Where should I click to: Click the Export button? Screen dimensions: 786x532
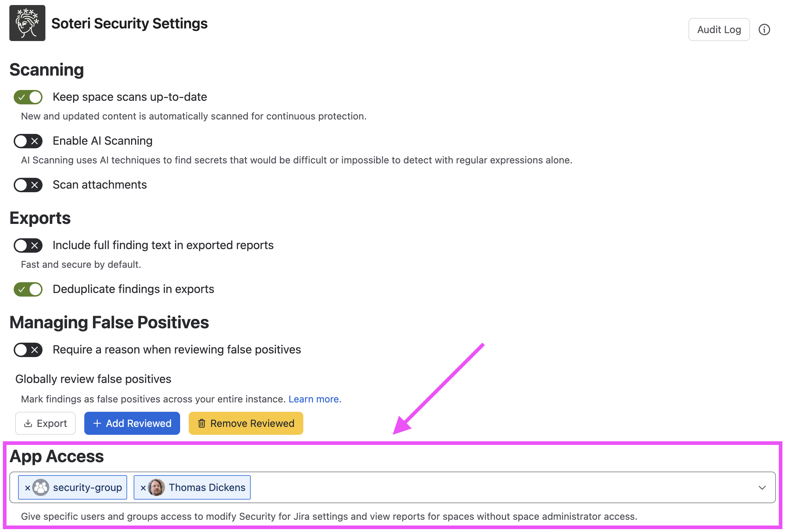coord(45,423)
